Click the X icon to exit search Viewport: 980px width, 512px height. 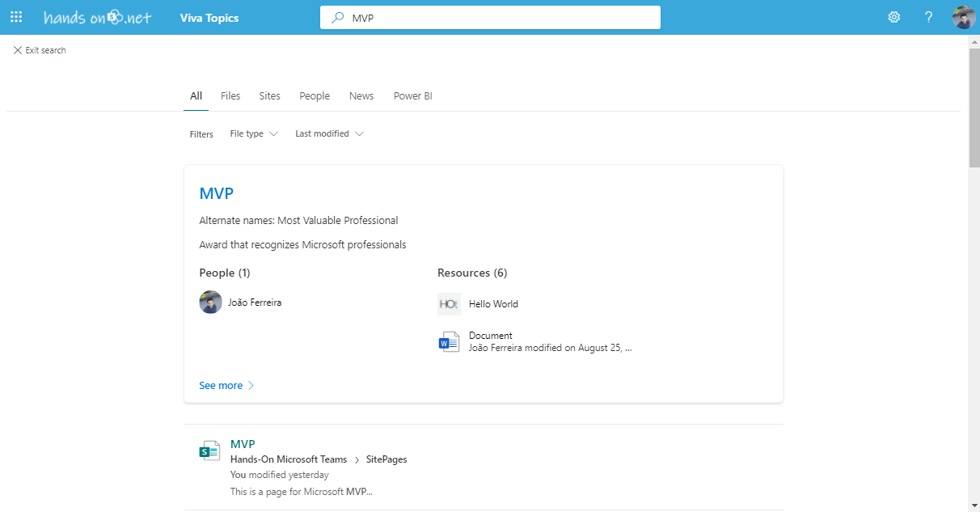18,49
